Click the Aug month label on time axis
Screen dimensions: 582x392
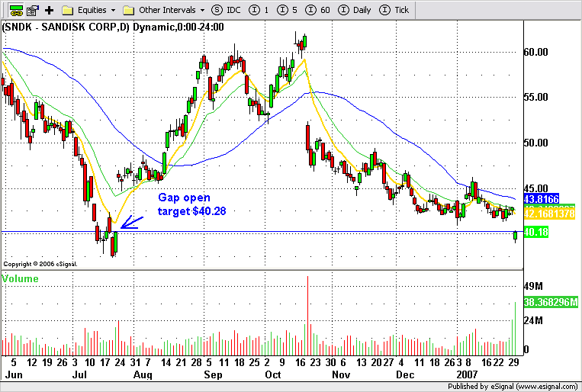click(143, 375)
